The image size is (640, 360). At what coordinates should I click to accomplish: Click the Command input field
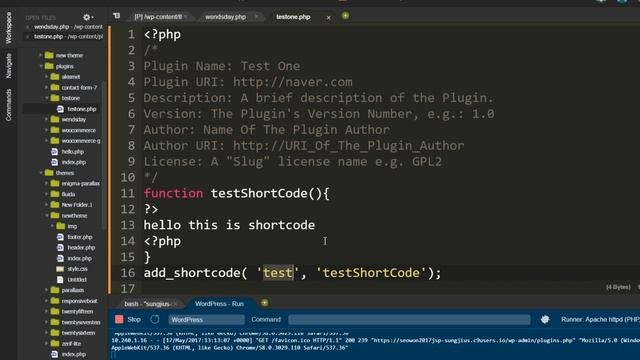(x=409, y=320)
